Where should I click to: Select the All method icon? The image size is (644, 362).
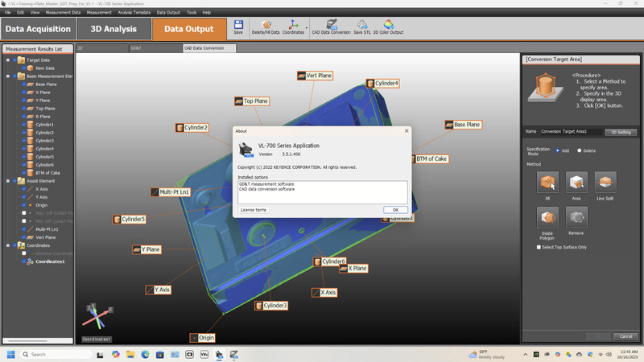(x=547, y=183)
